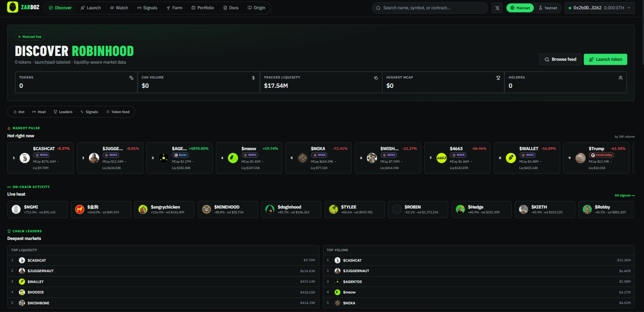Click the $meow icon in Top Volume
The width and height of the screenshot is (644, 312).
(x=338, y=292)
